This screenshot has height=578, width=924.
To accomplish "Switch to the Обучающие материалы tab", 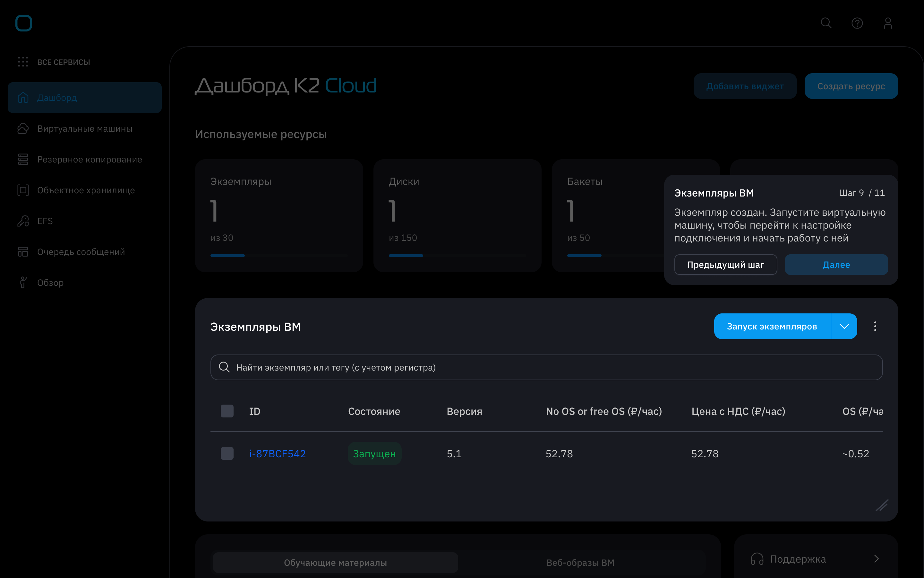I will coord(335,562).
